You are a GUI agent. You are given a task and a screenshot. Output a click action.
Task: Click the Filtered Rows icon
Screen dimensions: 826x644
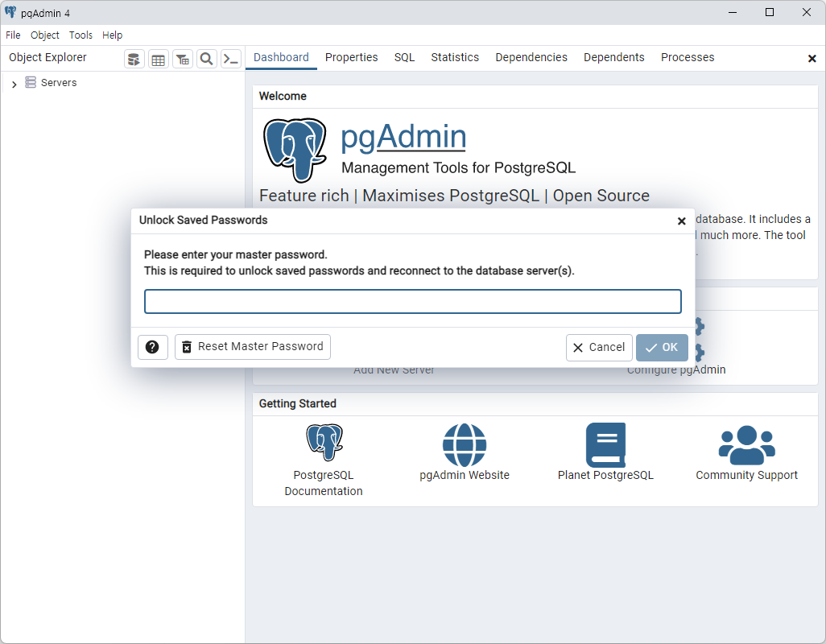182,59
